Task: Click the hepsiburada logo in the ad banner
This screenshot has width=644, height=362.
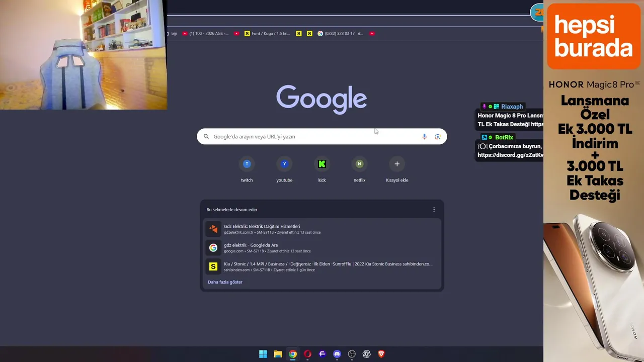Action: 594,36
